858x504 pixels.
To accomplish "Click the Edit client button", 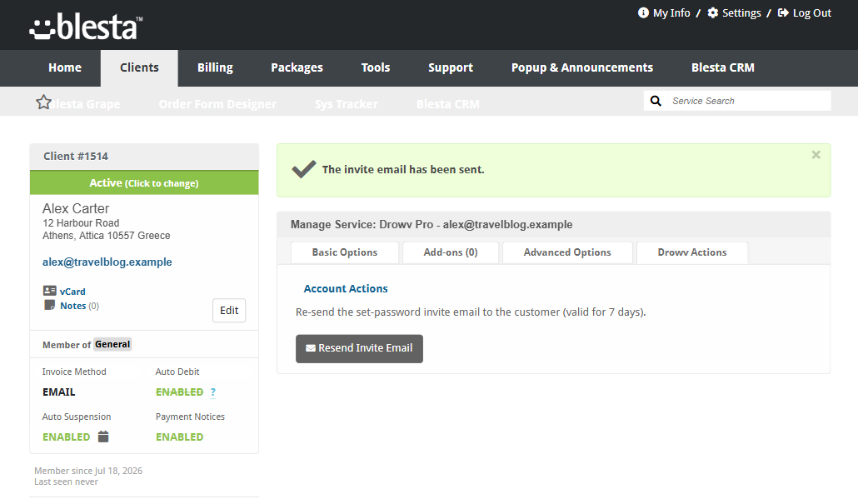I will point(229,310).
